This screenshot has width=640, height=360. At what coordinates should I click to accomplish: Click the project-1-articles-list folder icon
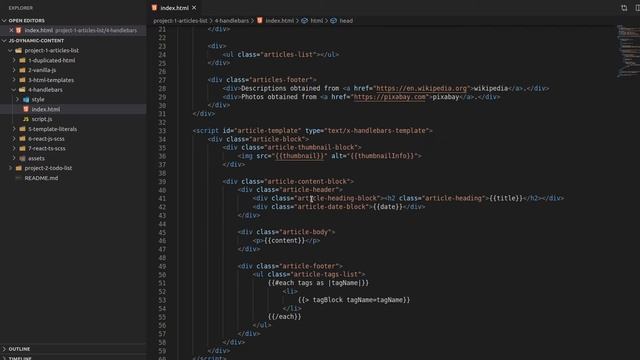click(x=18, y=51)
